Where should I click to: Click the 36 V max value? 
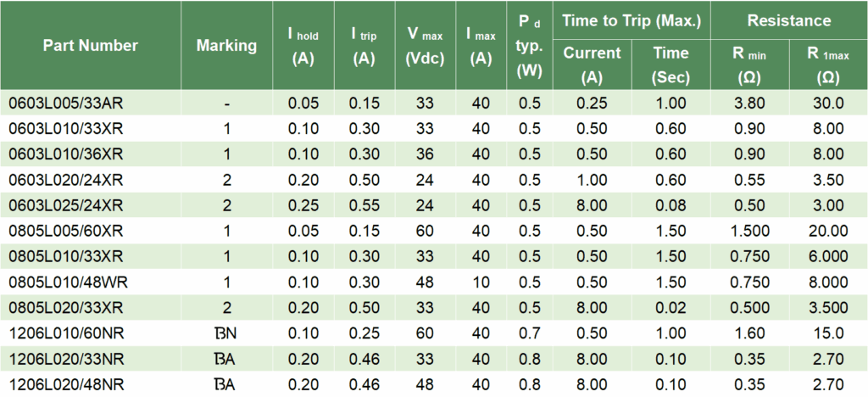pyautogui.click(x=426, y=154)
